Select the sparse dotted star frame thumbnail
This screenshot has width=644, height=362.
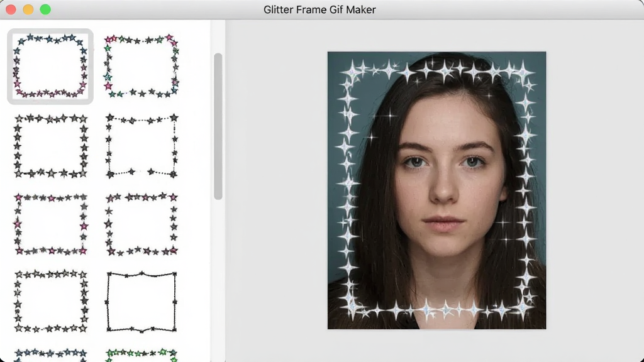point(142,146)
